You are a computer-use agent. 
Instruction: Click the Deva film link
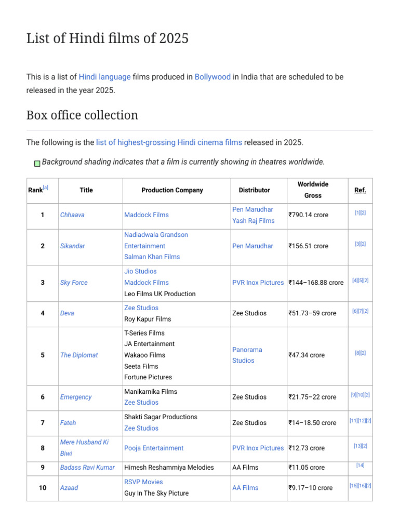(67, 313)
